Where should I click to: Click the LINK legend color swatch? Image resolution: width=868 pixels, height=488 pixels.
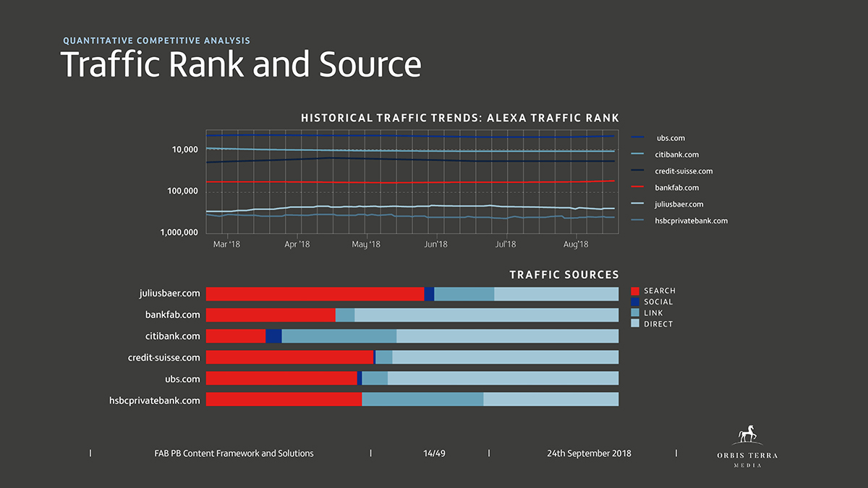pyautogui.click(x=635, y=313)
